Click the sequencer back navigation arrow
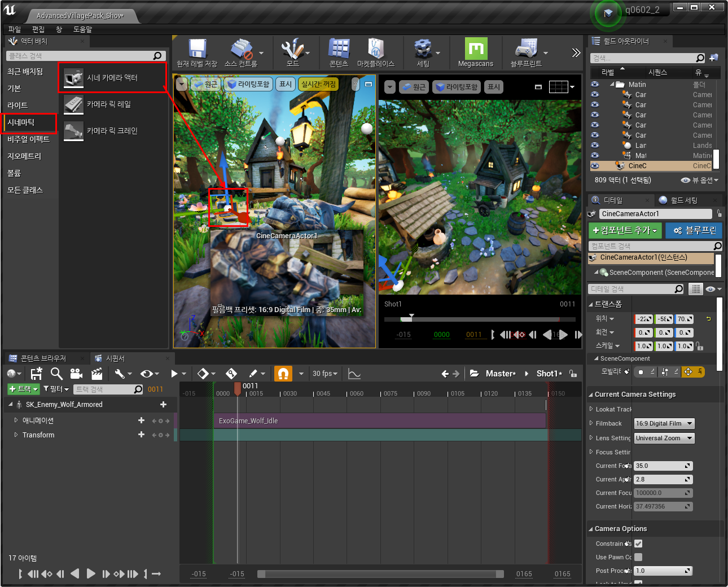The height and width of the screenshot is (587, 728). coord(445,374)
